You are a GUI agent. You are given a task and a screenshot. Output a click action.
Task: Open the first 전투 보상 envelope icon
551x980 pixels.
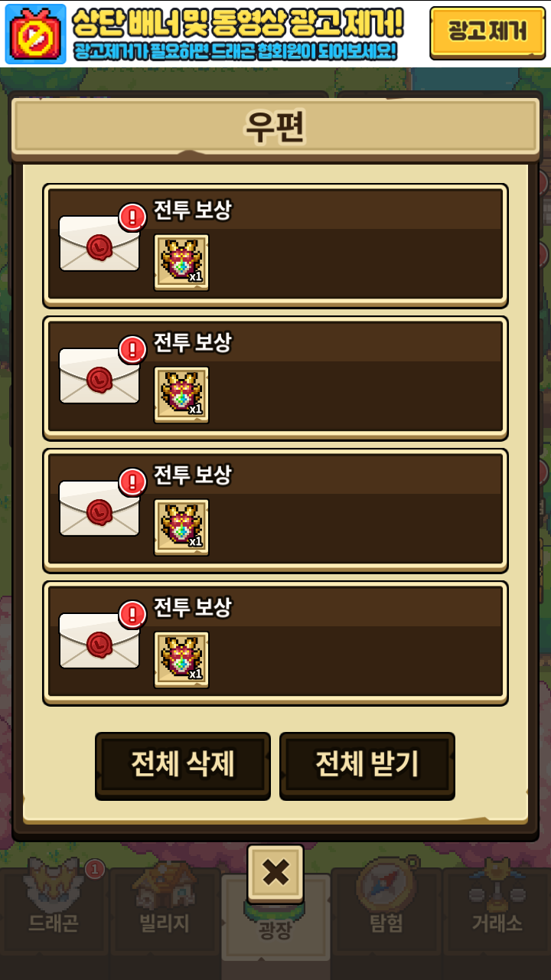click(99, 243)
